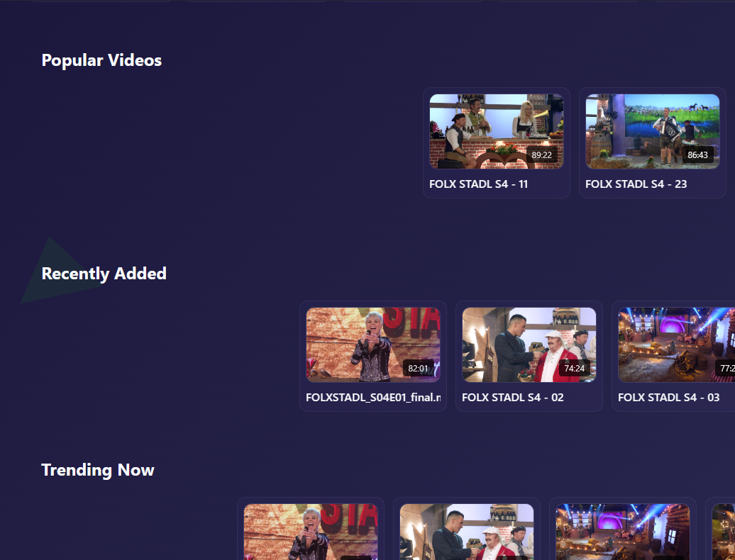The width and height of the screenshot is (735, 560).
Task: Click the 86:43 duration badge
Action: pos(697,155)
